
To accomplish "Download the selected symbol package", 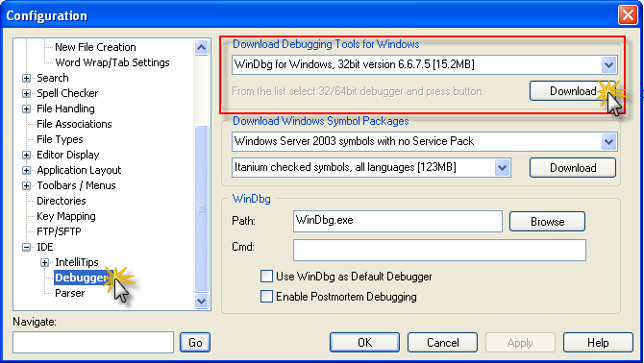I will coord(573,167).
